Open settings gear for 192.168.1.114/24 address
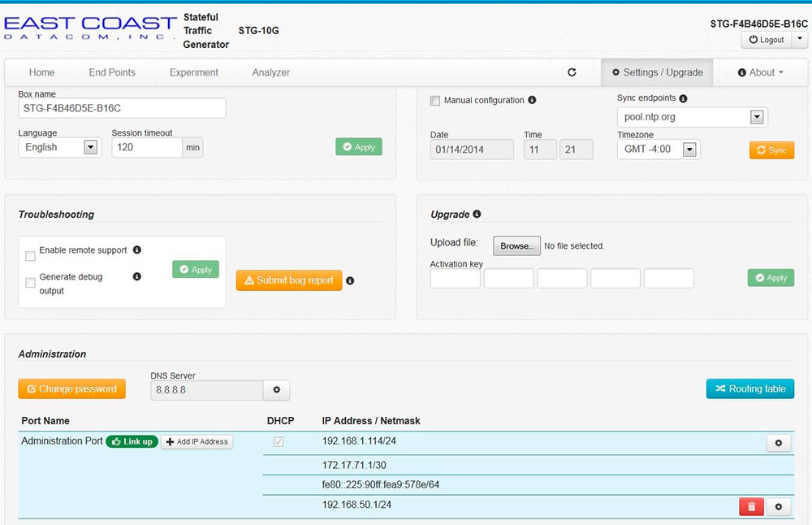 [x=778, y=443]
